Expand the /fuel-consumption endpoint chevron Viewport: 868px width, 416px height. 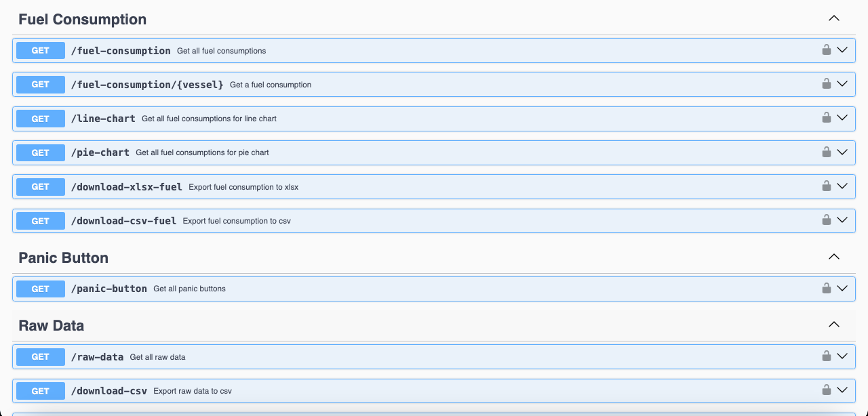point(842,50)
